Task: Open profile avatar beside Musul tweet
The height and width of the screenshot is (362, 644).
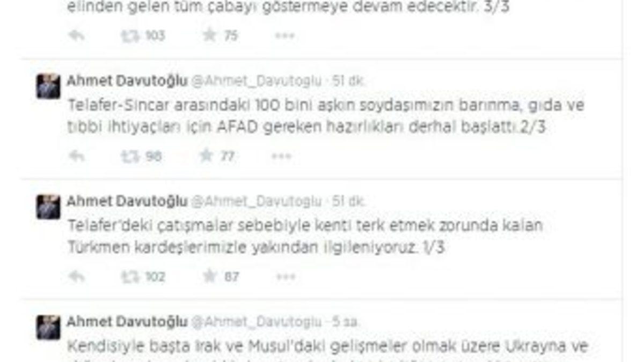Action: (48, 327)
